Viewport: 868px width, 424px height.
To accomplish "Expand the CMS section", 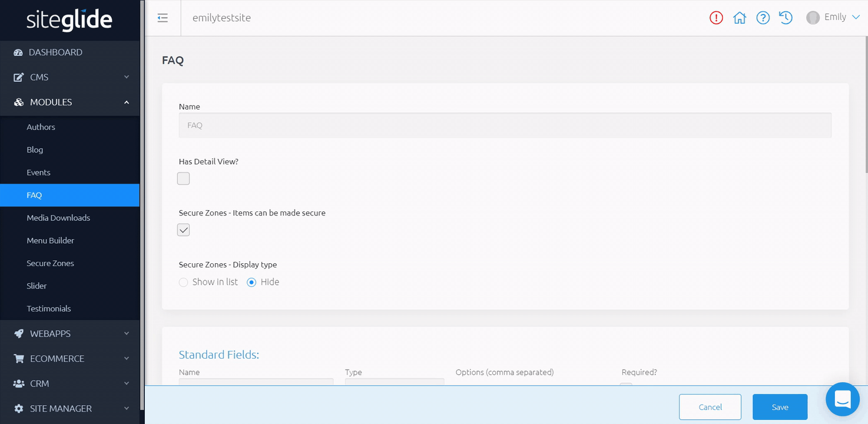I will tap(39, 77).
